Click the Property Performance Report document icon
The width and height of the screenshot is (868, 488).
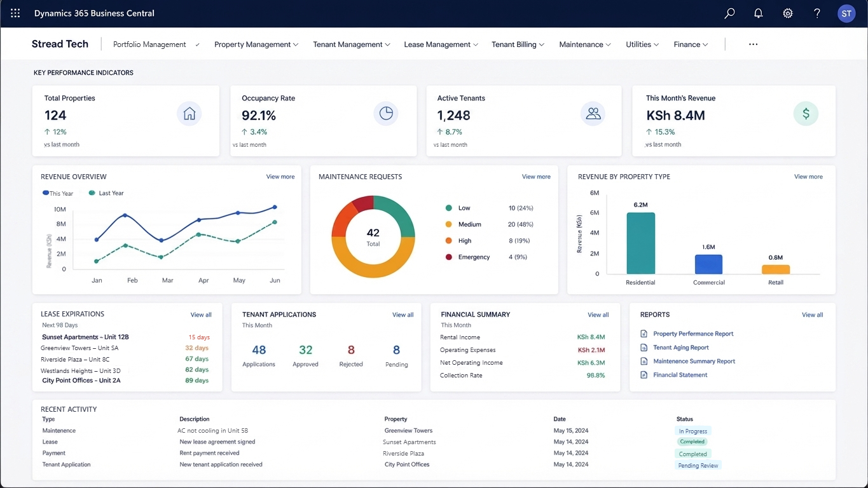(x=644, y=334)
